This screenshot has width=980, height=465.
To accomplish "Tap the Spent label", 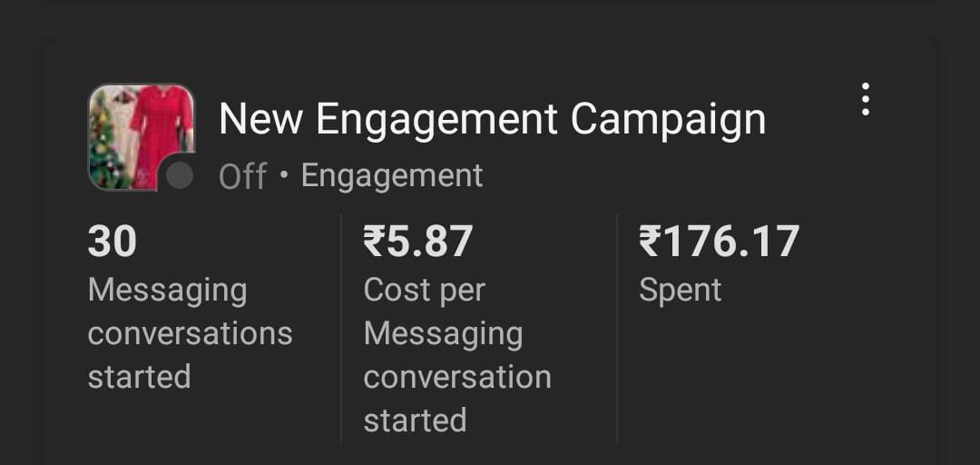I will tap(680, 291).
